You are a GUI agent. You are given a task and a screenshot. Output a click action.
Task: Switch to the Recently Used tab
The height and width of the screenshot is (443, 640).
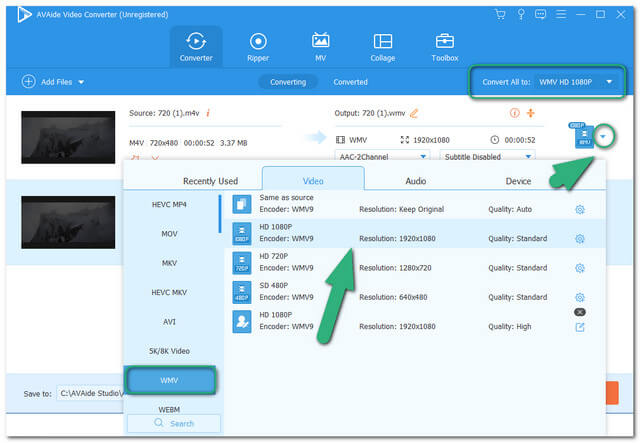210,181
